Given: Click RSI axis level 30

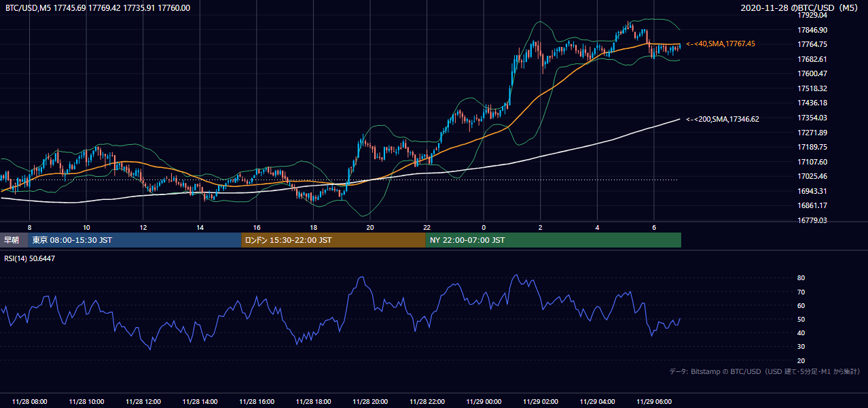Looking at the screenshot, I should pyautogui.click(x=801, y=347).
